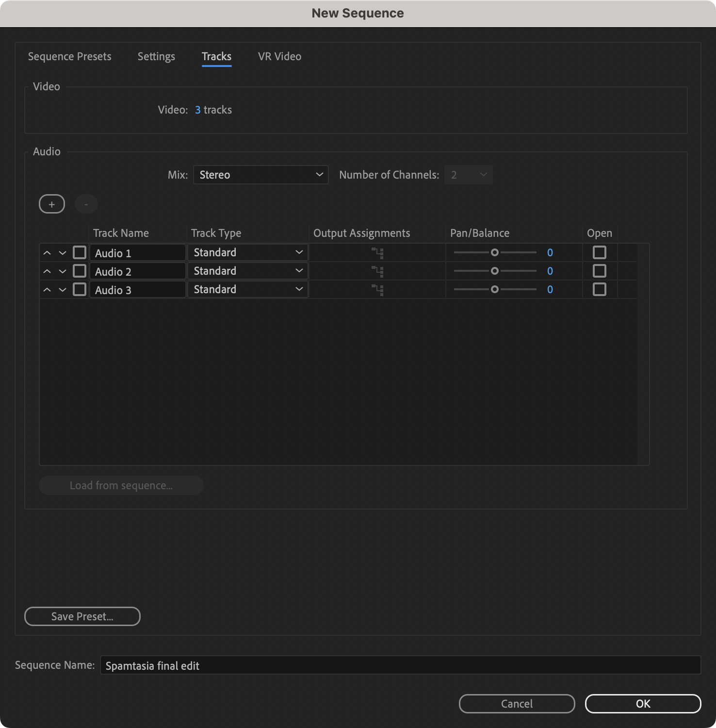Add a new audio track with plus button
The image size is (716, 728).
tap(52, 204)
